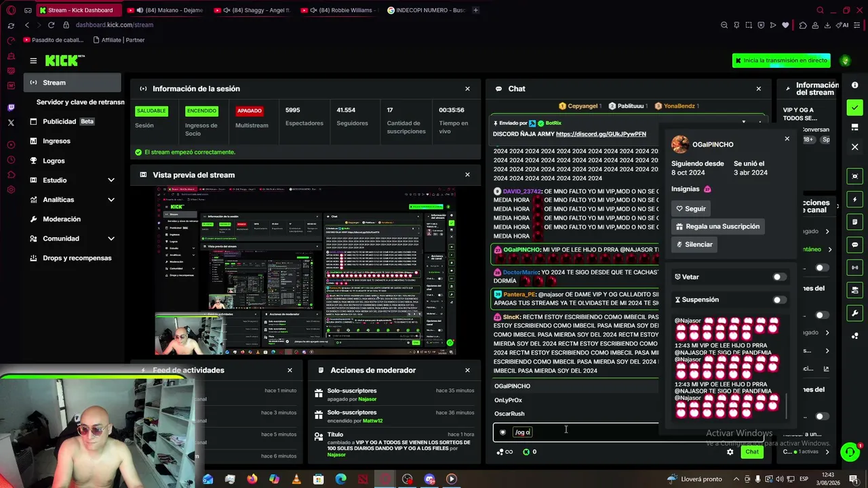
Task: Close Feed de actividades panel
Action: click(x=290, y=370)
